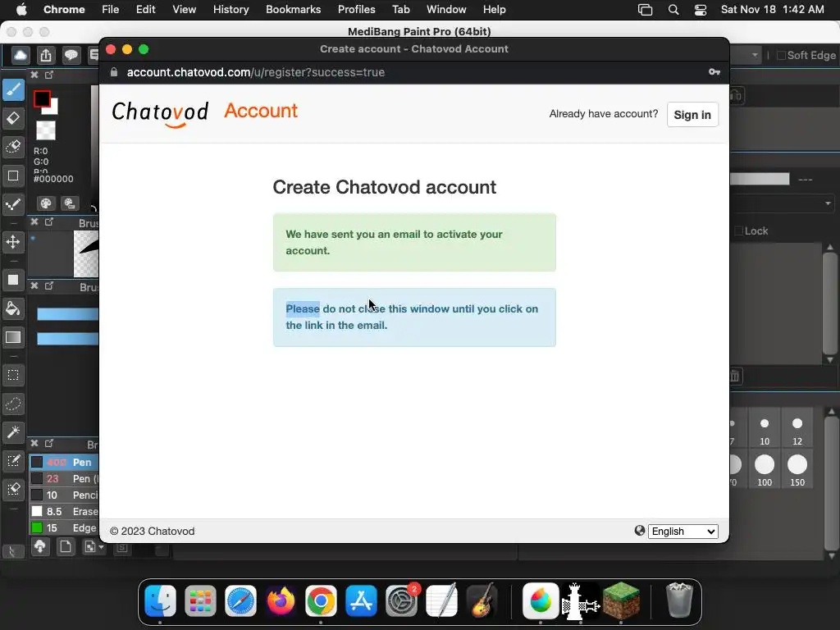The image size is (840, 630).
Task: Click the layers panel scrollbar down arrow
Action: tap(830, 359)
